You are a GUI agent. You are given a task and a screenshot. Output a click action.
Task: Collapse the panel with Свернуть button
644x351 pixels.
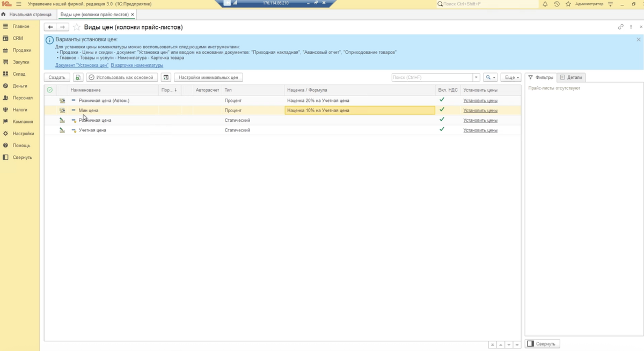[543, 343]
